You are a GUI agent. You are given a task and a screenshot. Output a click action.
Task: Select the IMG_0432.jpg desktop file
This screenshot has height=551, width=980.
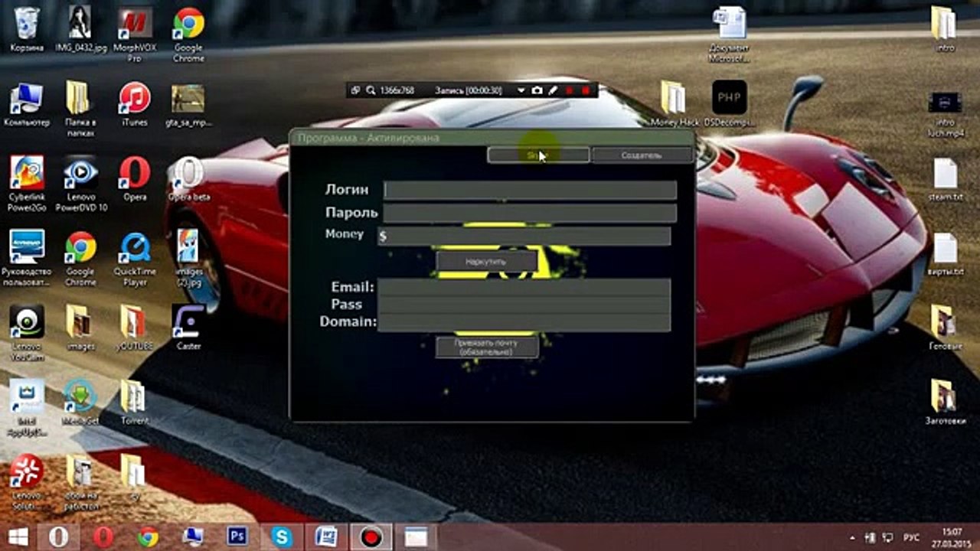coord(81,29)
